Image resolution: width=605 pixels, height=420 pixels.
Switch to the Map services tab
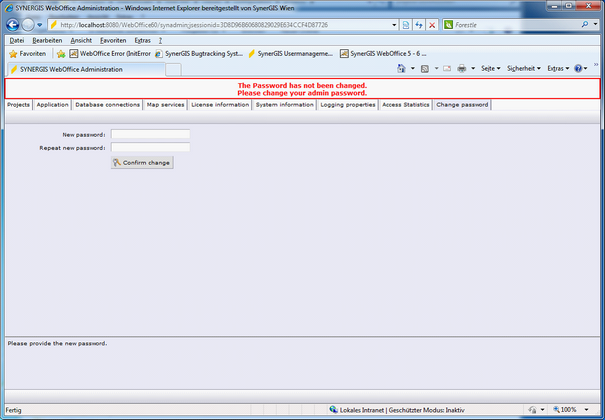(166, 105)
